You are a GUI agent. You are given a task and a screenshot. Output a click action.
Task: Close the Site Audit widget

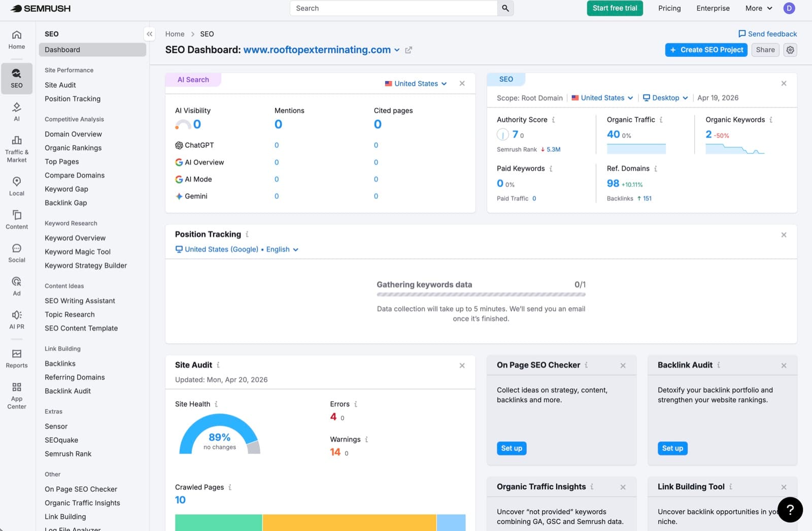click(462, 366)
